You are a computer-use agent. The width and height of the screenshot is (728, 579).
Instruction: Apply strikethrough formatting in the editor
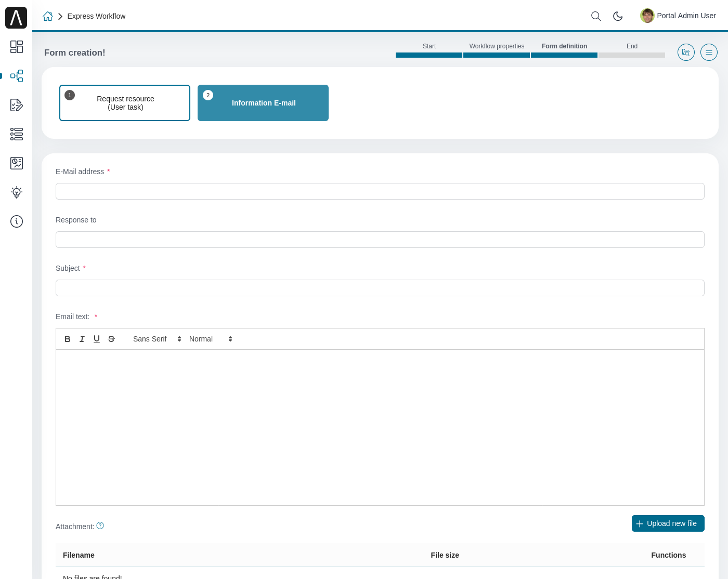(x=111, y=339)
